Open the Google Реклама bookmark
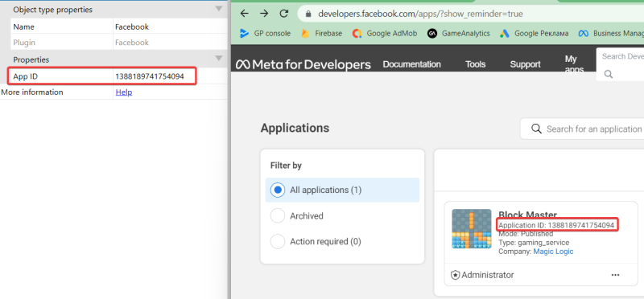The height and width of the screenshot is (299, 644). click(x=535, y=34)
